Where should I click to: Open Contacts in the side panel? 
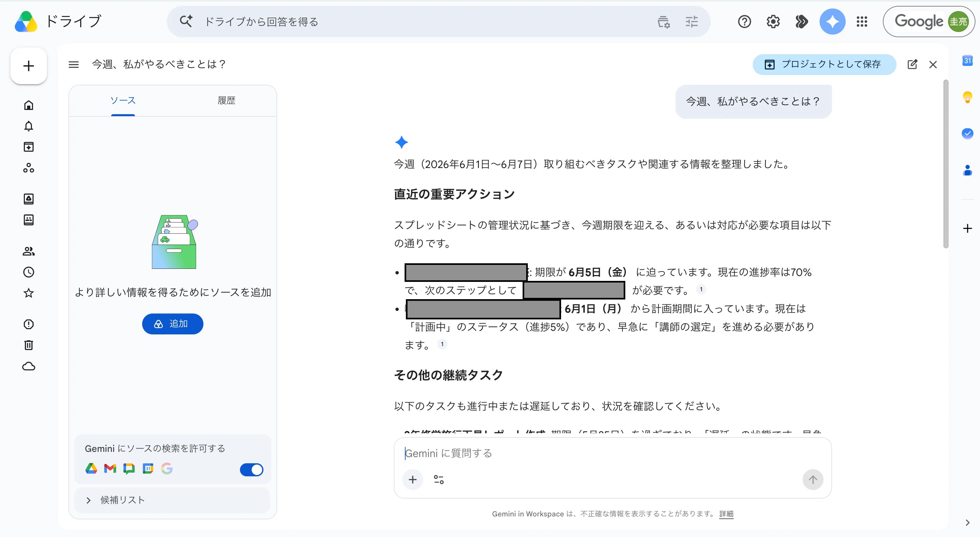(x=967, y=170)
